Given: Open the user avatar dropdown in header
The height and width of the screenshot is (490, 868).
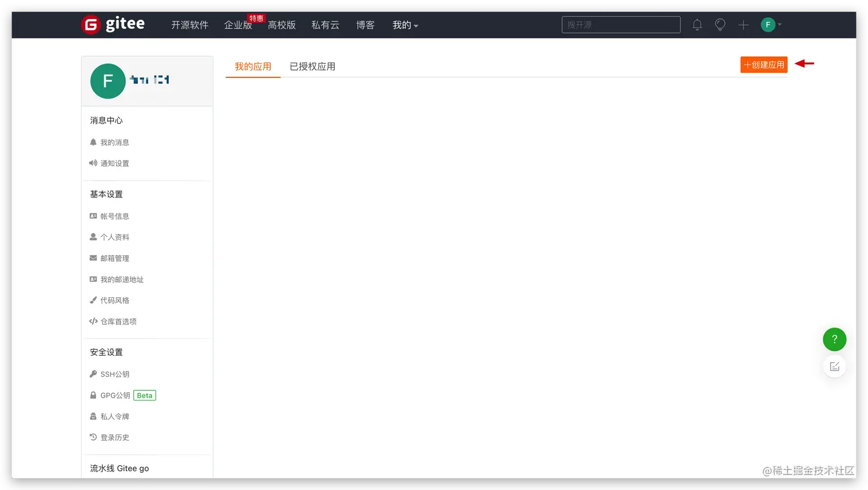Looking at the screenshot, I should click(771, 25).
